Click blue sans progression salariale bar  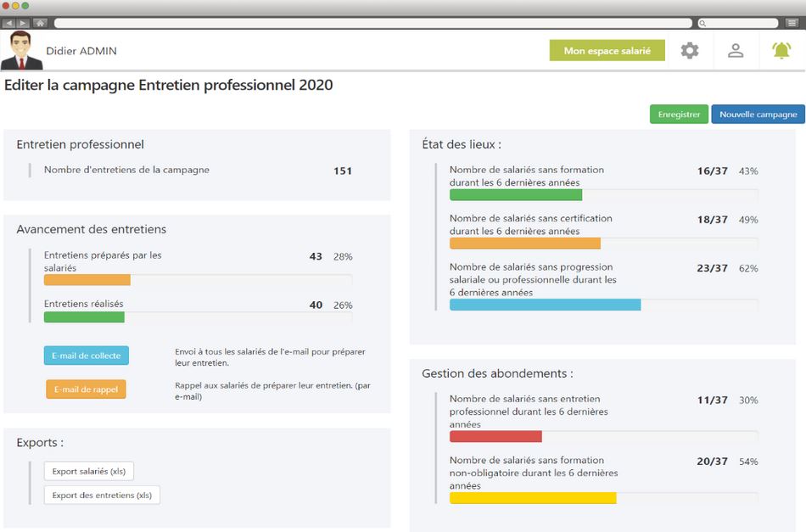coord(545,305)
